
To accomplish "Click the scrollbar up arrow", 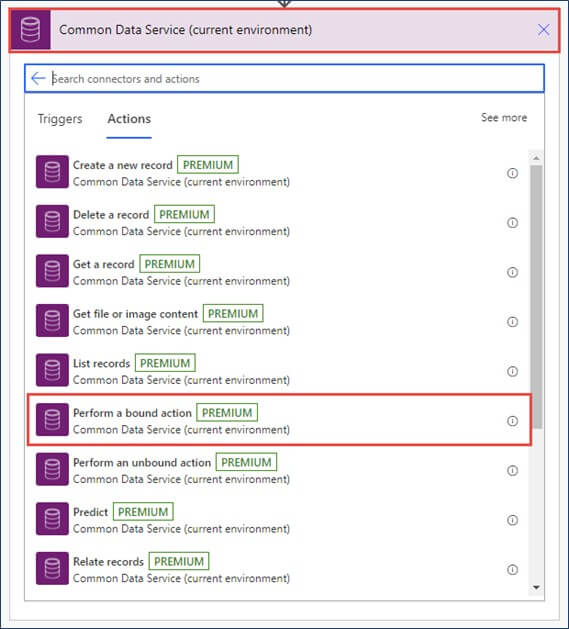I will (x=536, y=158).
